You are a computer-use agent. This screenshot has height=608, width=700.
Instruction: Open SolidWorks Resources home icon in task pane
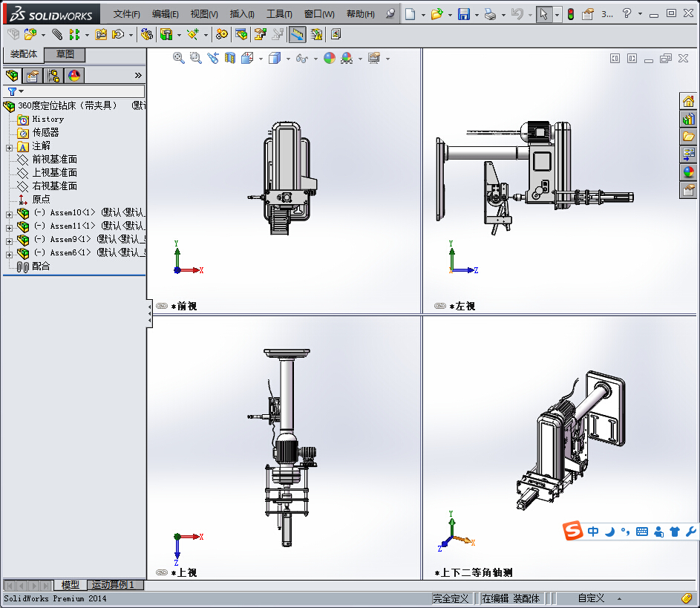[x=688, y=101]
